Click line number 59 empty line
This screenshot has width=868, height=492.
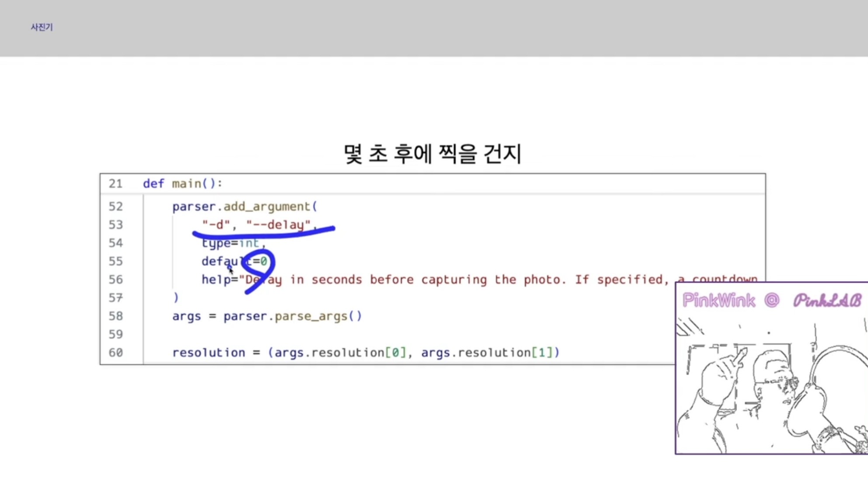pyautogui.click(x=115, y=335)
